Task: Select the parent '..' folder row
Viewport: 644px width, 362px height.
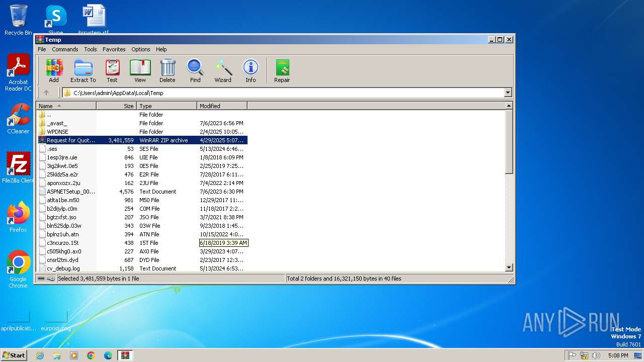Action: coord(142,115)
